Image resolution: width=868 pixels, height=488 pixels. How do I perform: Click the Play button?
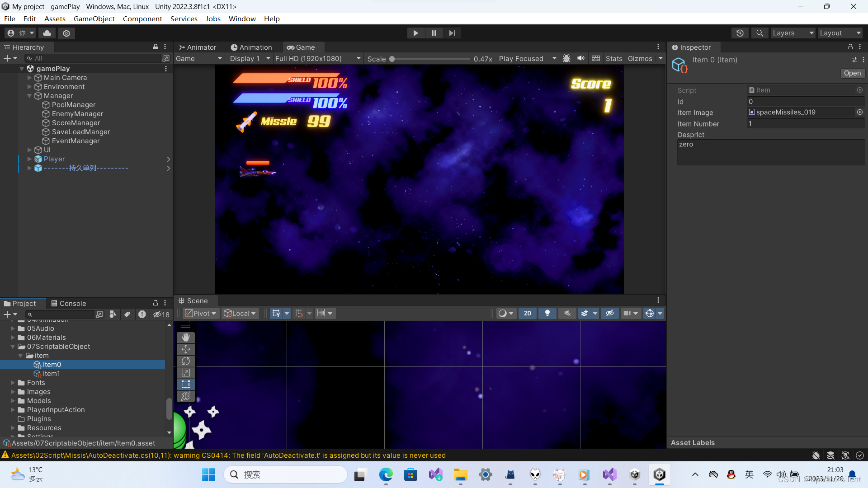[x=415, y=33]
